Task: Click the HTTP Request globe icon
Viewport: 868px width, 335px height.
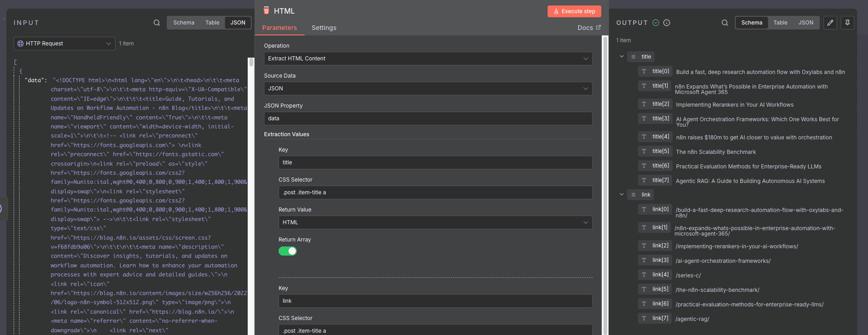Action: [x=20, y=44]
